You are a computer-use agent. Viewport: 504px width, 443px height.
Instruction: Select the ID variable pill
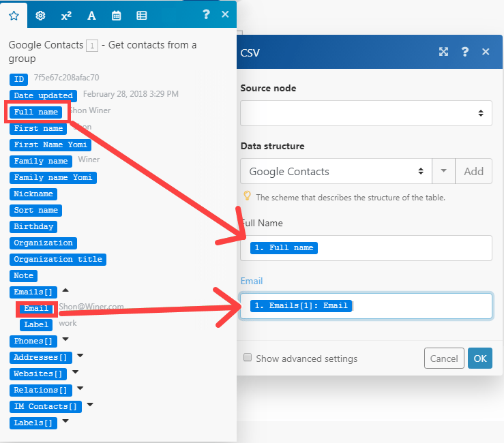18,79
